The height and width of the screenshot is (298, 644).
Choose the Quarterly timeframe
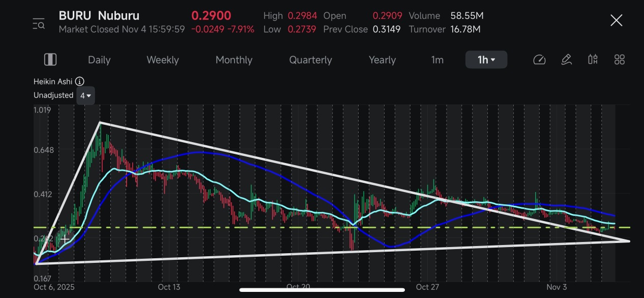[310, 60]
